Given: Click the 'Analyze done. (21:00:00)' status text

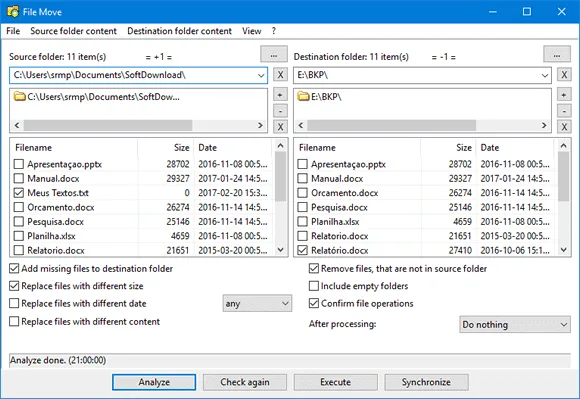Looking at the screenshot, I should (58, 360).
